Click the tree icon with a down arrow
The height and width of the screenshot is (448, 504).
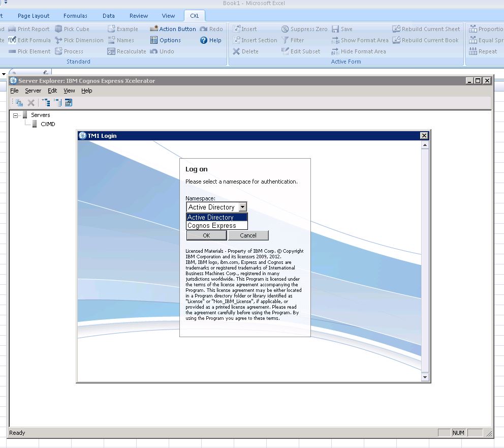46,103
